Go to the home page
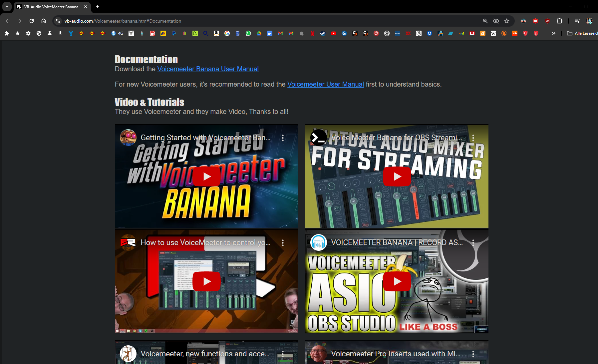This screenshot has height=364, width=598. pos(44,21)
